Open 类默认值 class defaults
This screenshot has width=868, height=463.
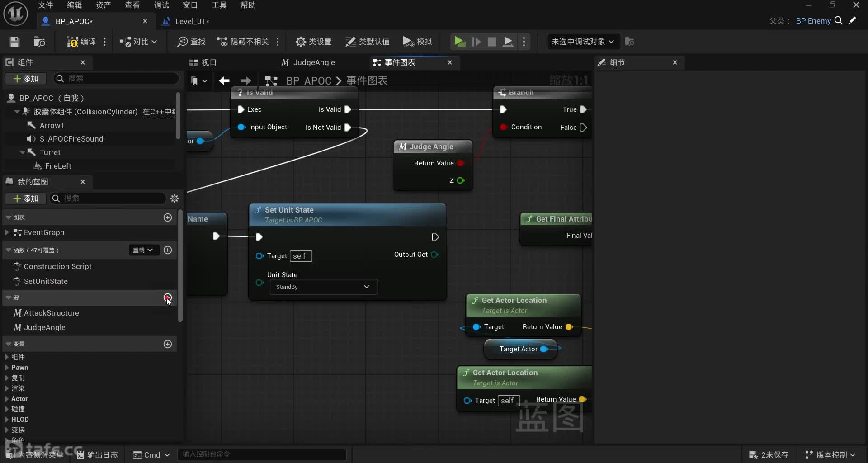[367, 42]
